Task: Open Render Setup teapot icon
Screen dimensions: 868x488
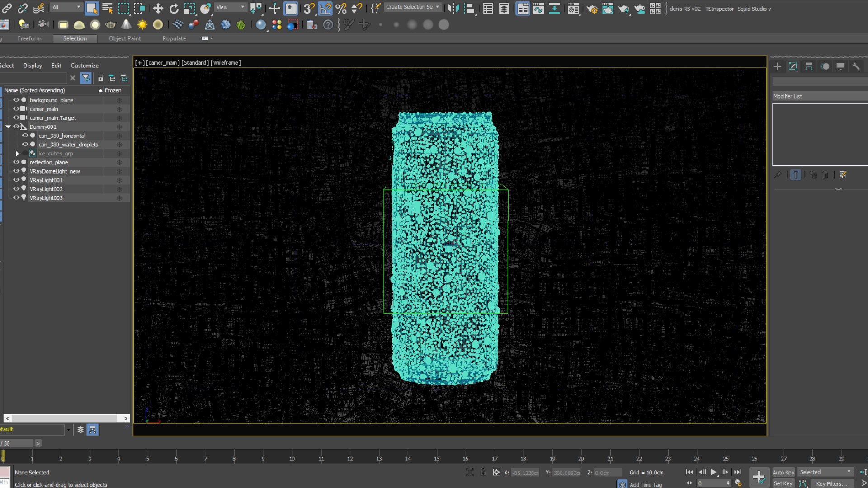Action: 592,8
